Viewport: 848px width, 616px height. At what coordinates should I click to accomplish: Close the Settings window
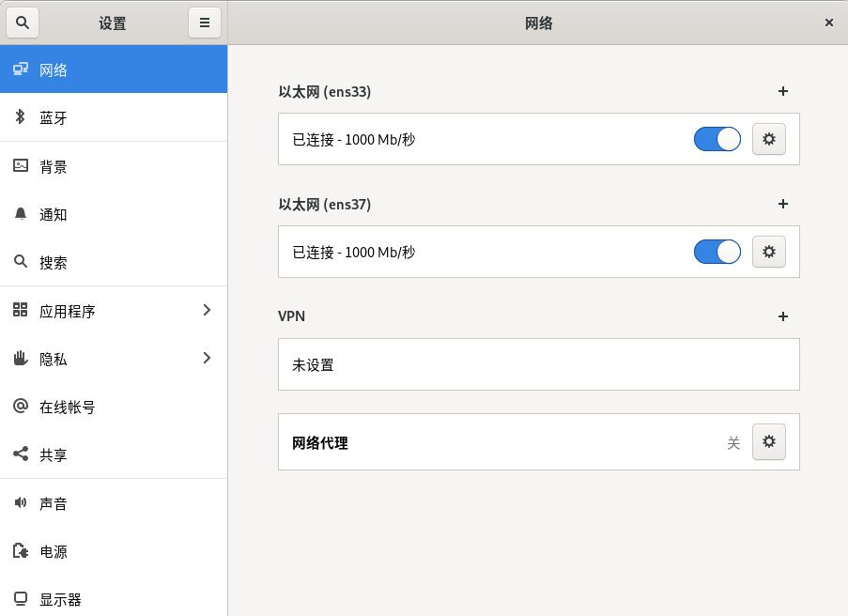828,23
